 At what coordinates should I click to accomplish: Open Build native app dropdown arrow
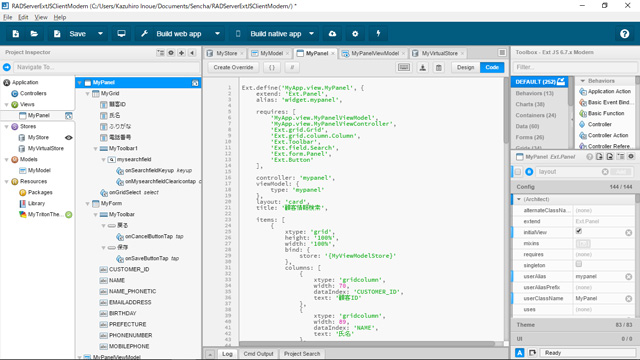tap(311, 34)
